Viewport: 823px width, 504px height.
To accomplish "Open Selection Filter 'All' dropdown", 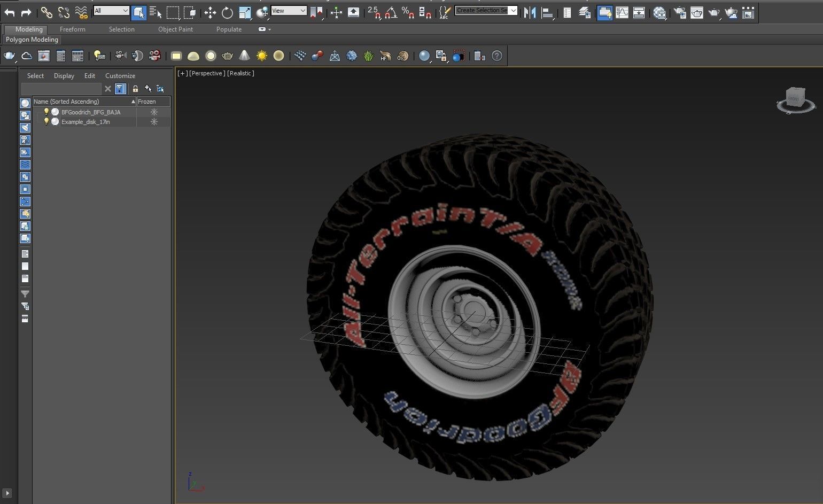I will pyautogui.click(x=111, y=11).
